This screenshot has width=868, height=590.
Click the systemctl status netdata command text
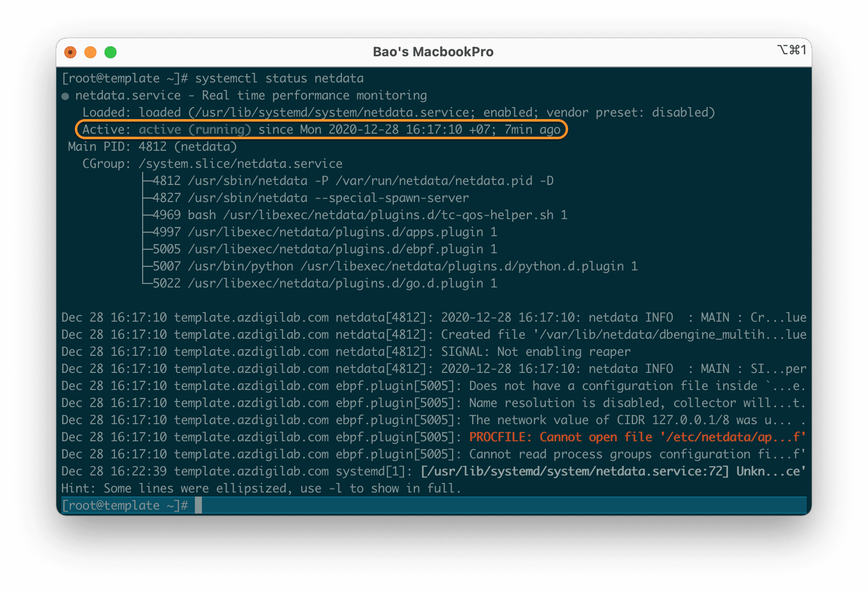pos(279,78)
